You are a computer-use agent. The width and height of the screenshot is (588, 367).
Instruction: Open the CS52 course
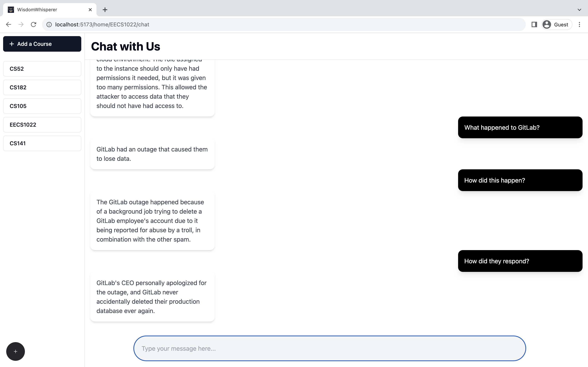pyautogui.click(x=42, y=69)
